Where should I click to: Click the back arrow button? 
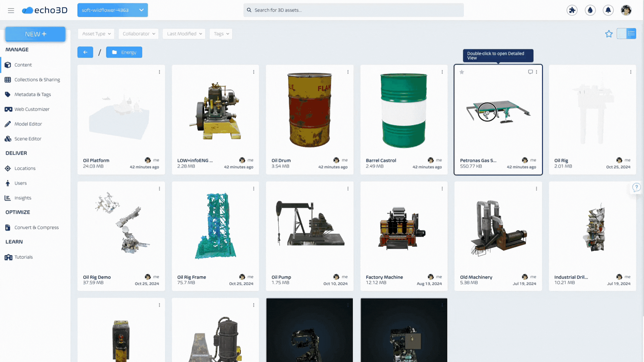click(x=85, y=52)
